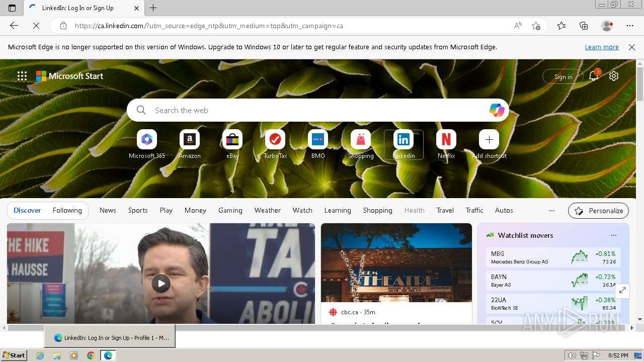This screenshot has width=644, height=362.
Task: Open the Shopping shortcut tile
Action: click(361, 145)
